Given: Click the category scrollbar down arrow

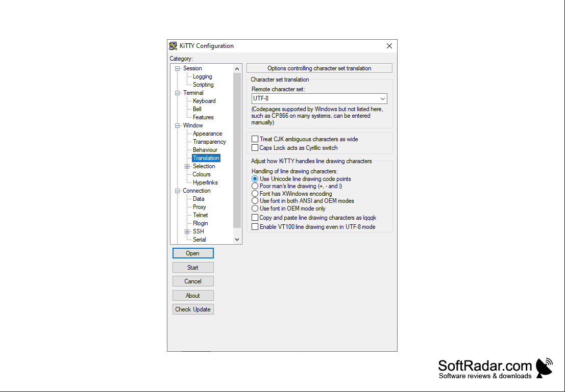Looking at the screenshot, I should tap(237, 240).
